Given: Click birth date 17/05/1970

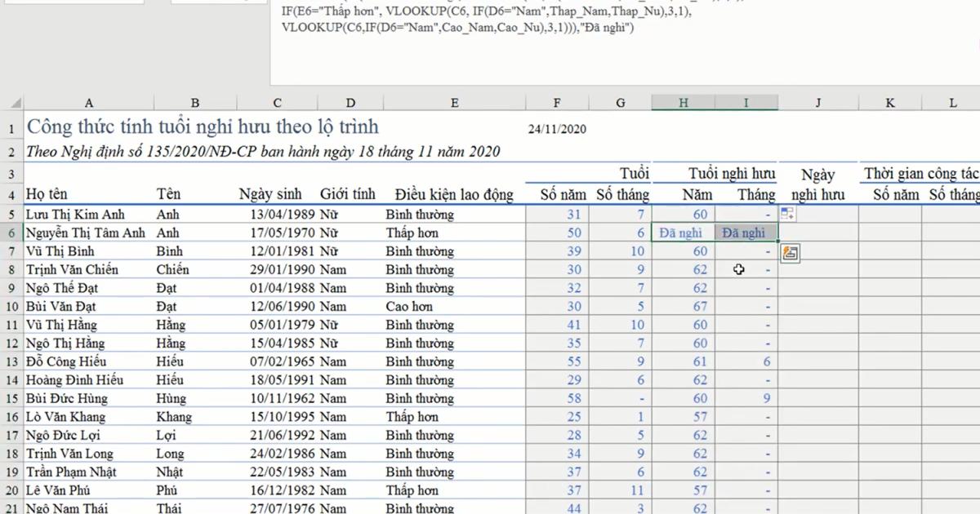Looking at the screenshot, I should (x=283, y=233).
